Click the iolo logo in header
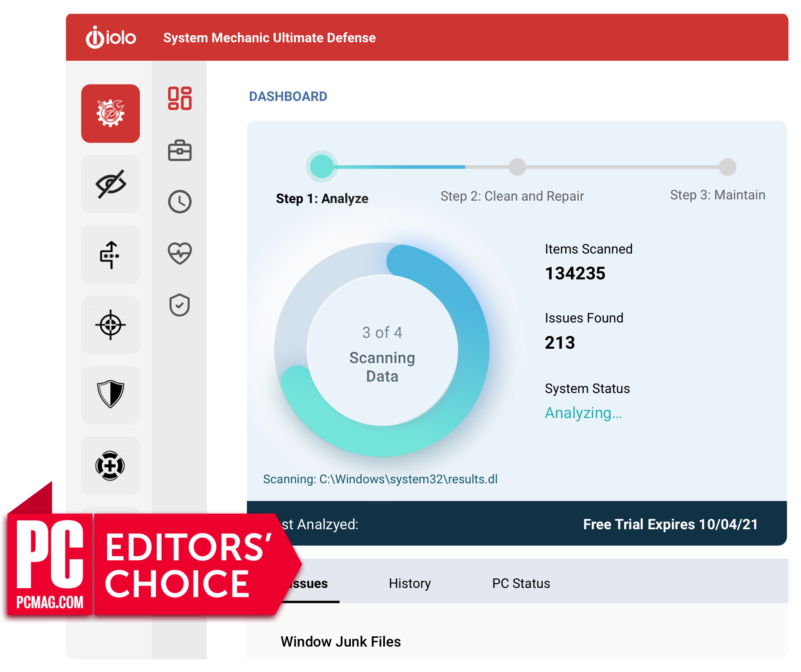 111,37
